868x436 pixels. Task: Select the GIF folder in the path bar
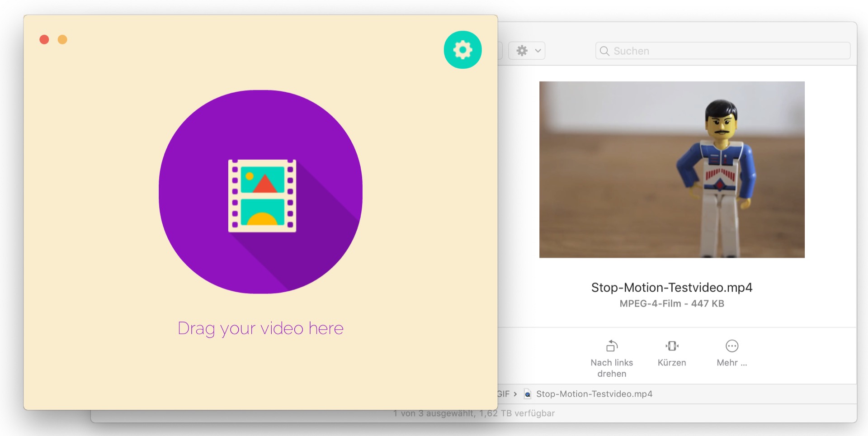(x=504, y=394)
